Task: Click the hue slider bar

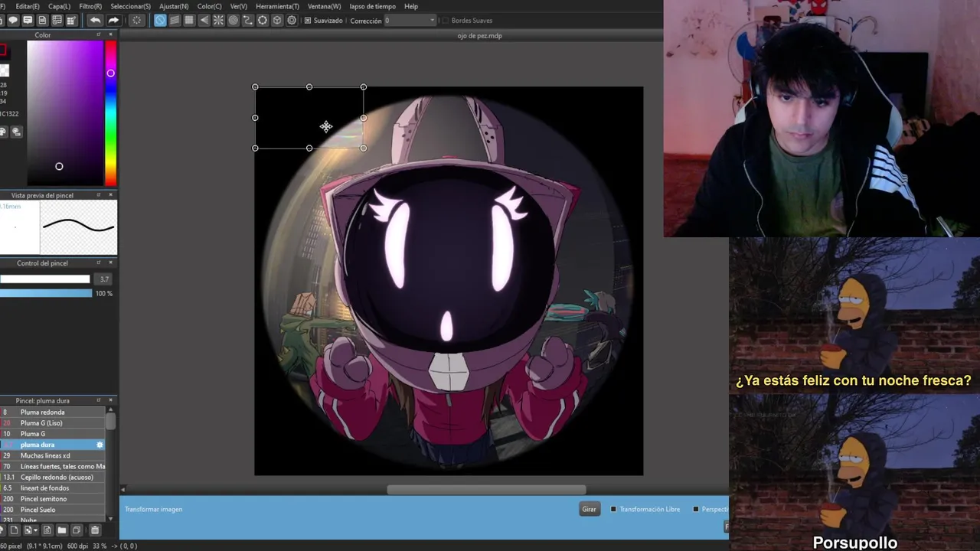Action: click(x=111, y=112)
